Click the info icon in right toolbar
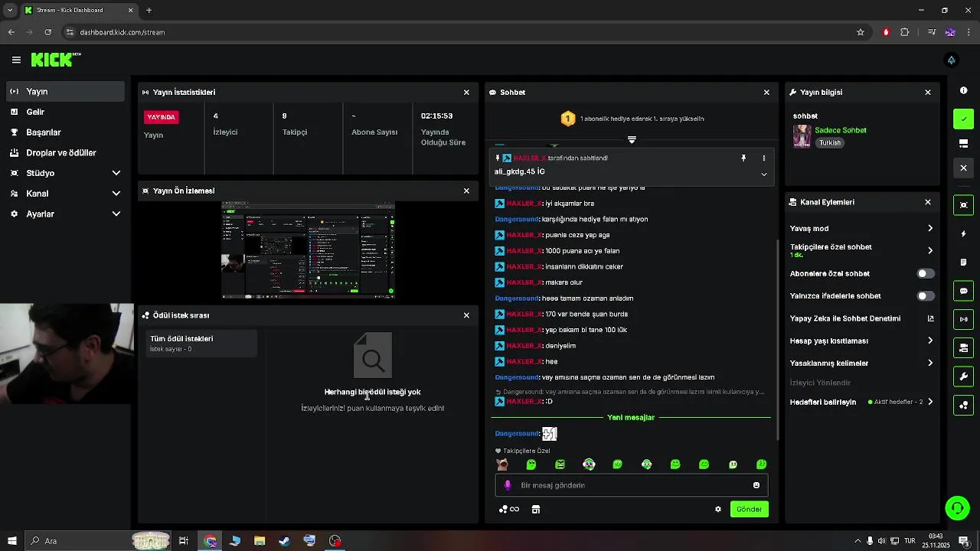This screenshot has height=551, width=980. tap(963, 90)
